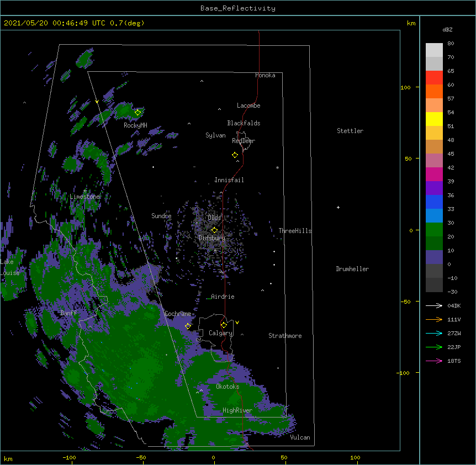Select the slate purple 0–10 dBZ swatch
The width and height of the screenshot is (476, 465).
[434, 257]
